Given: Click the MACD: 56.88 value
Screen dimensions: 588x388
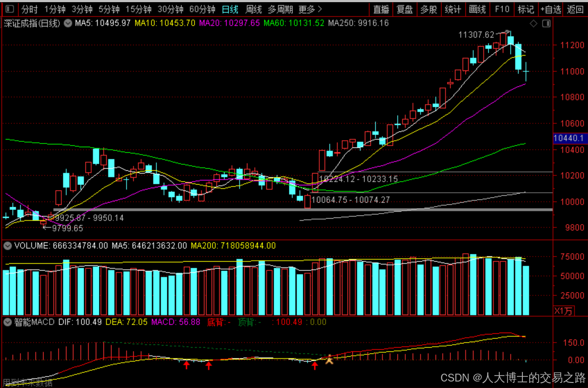Looking at the screenshot, I should click(x=176, y=322).
